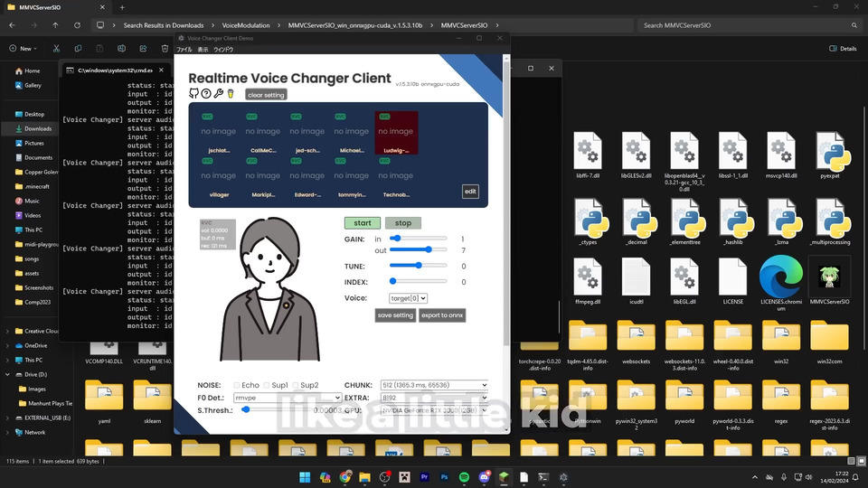Click the export to onnx button
The height and width of the screenshot is (488, 868).
click(442, 315)
